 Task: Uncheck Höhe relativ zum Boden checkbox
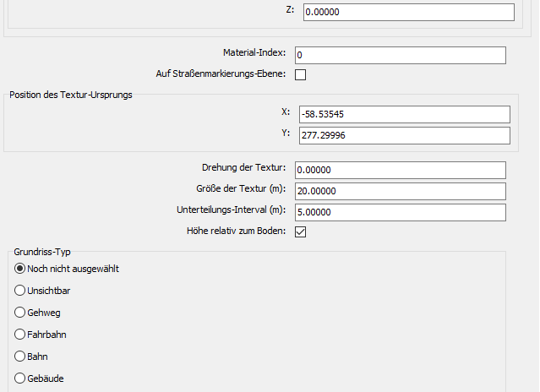(x=300, y=231)
